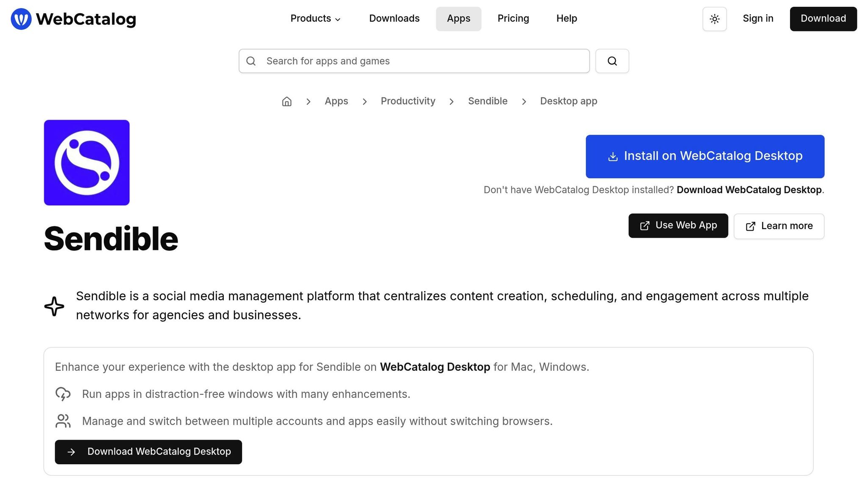Click Sign in link
Screen dimensions: 868x488
pyautogui.click(x=758, y=19)
